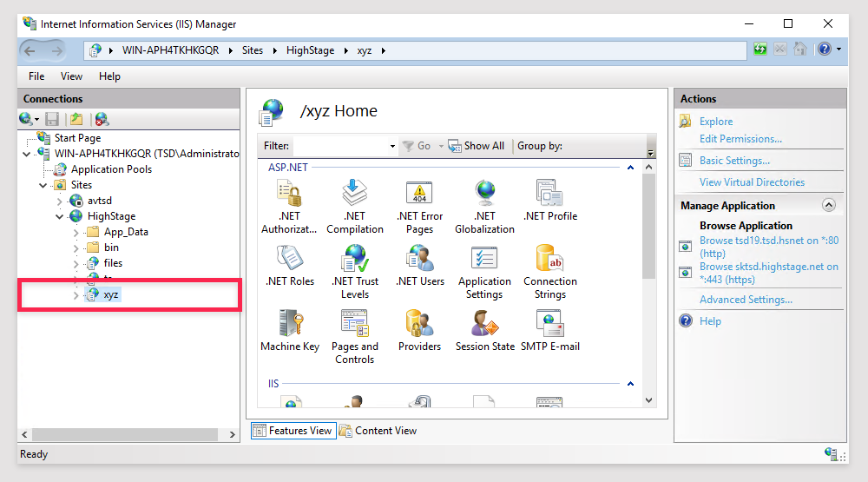The width and height of the screenshot is (868, 482).
Task: Click the Refresh page toolbar icon
Action: tap(760, 50)
